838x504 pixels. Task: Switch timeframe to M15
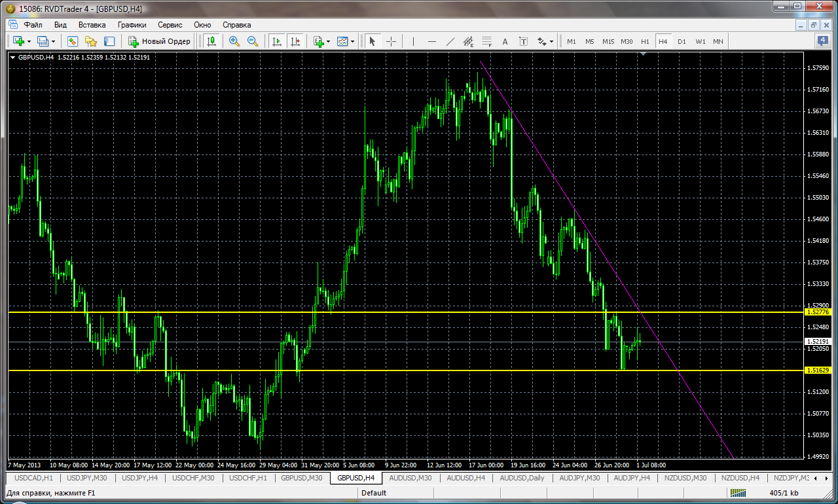[608, 41]
